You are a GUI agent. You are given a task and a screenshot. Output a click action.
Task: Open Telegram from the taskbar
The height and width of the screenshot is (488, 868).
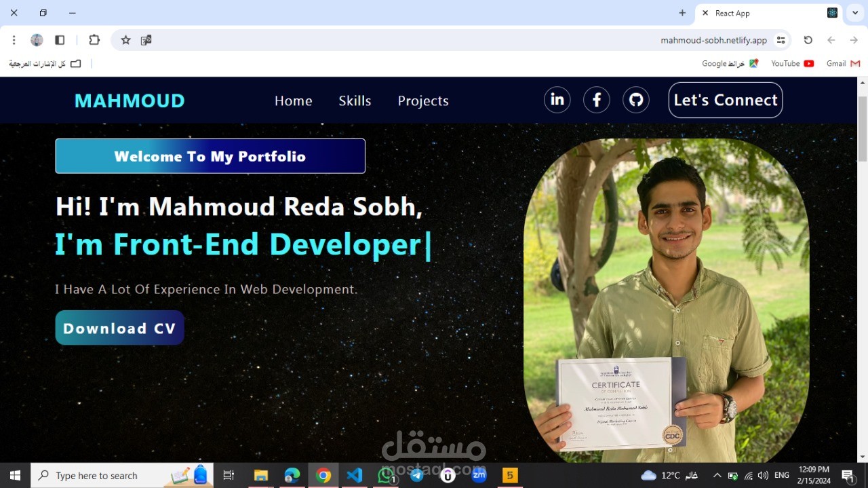coord(417,475)
